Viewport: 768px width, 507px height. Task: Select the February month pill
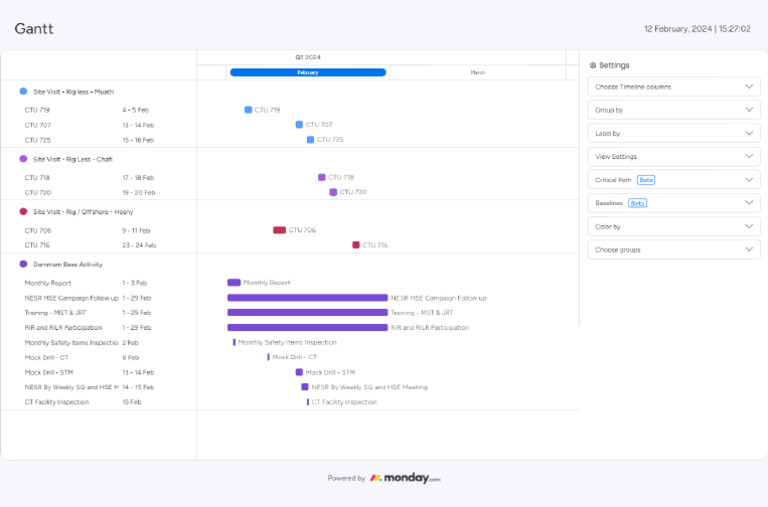(308, 72)
